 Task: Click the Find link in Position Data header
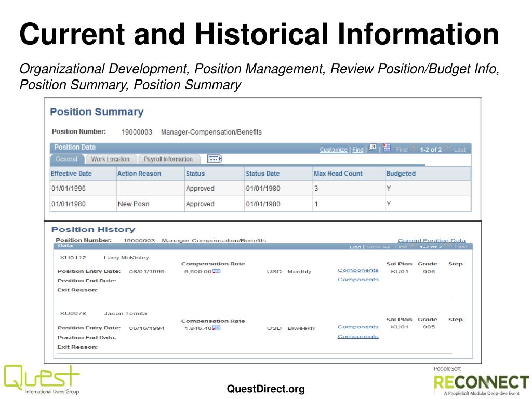pos(358,150)
